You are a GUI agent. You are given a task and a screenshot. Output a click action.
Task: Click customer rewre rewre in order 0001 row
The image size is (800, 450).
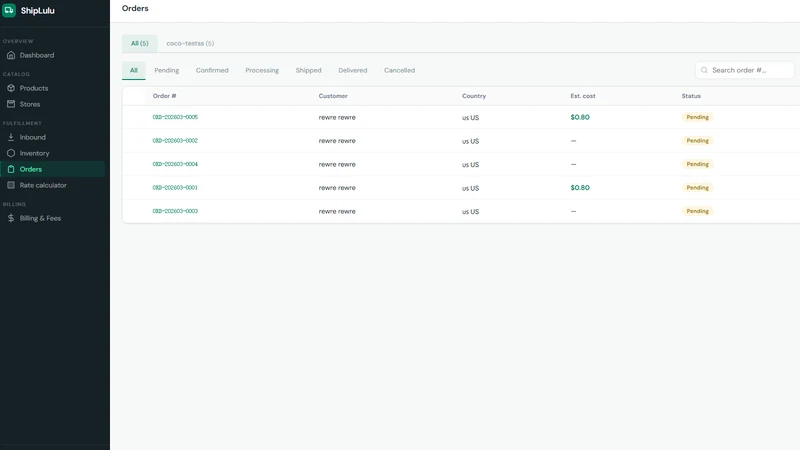(x=337, y=188)
